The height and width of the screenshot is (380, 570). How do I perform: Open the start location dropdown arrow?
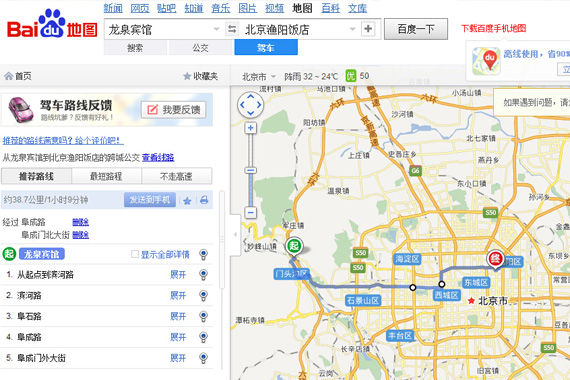(x=216, y=29)
